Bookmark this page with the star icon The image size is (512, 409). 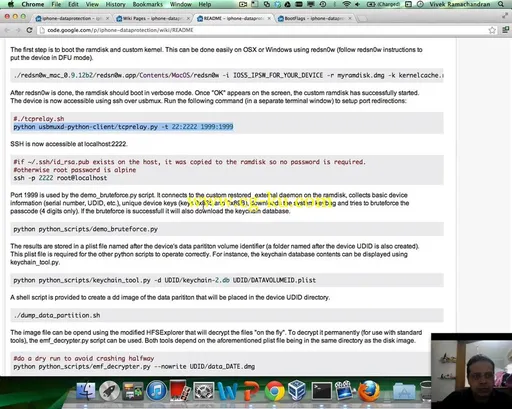click(492, 30)
